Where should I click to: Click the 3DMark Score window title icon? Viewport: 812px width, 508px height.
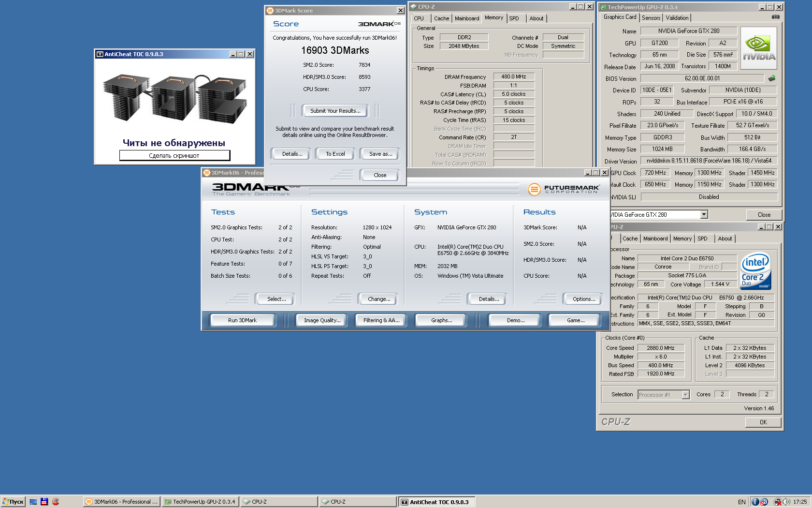(x=270, y=10)
